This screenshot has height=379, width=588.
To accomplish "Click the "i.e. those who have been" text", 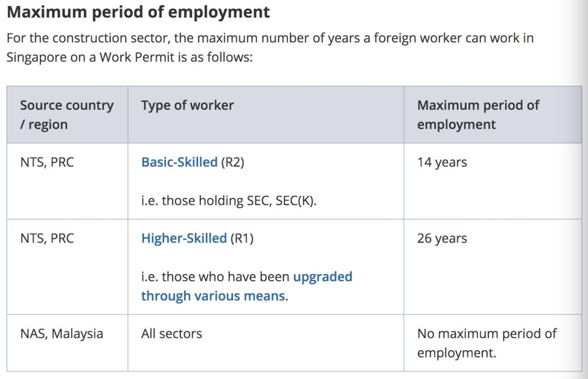I will 215,277.
